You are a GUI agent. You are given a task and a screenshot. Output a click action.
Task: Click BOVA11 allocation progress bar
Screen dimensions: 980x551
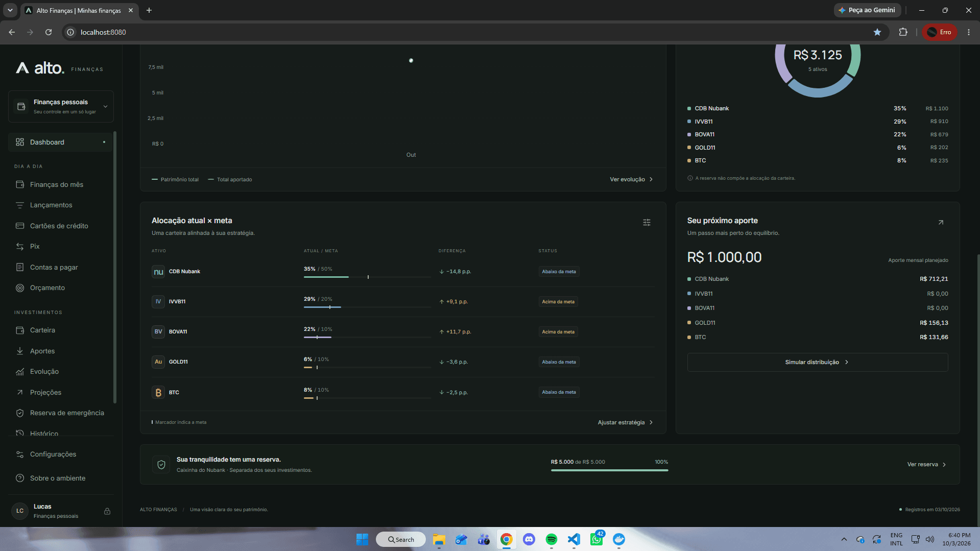coord(367,337)
